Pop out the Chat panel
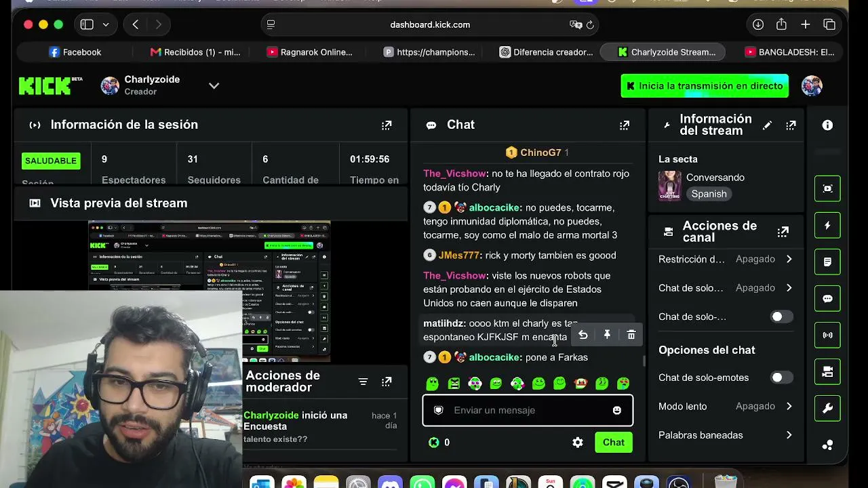Image resolution: width=868 pixels, height=488 pixels. (625, 125)
